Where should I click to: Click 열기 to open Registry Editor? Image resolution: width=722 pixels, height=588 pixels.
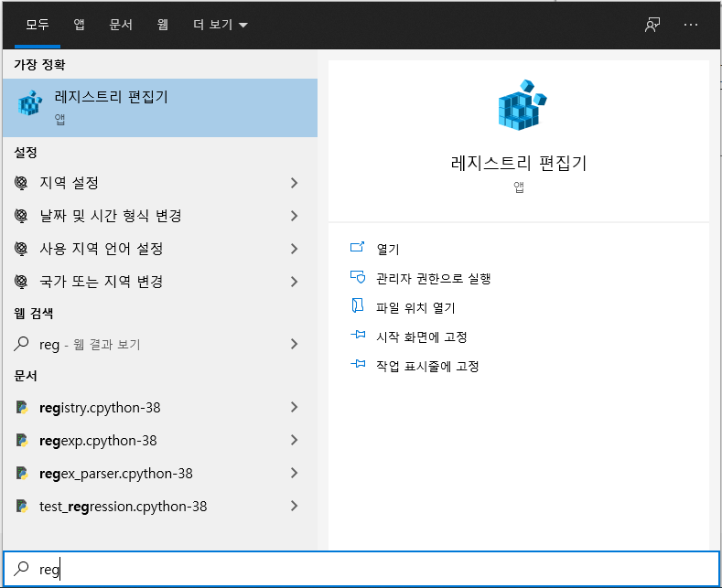(388, 249)
